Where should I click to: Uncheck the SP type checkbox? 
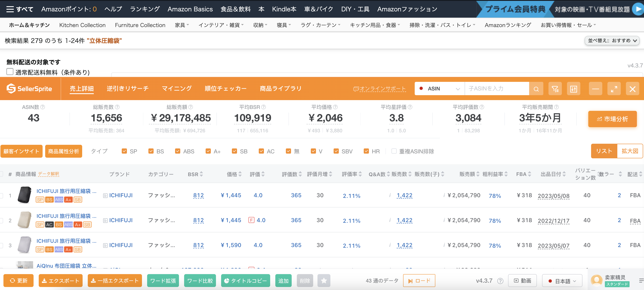pos(124,151)
